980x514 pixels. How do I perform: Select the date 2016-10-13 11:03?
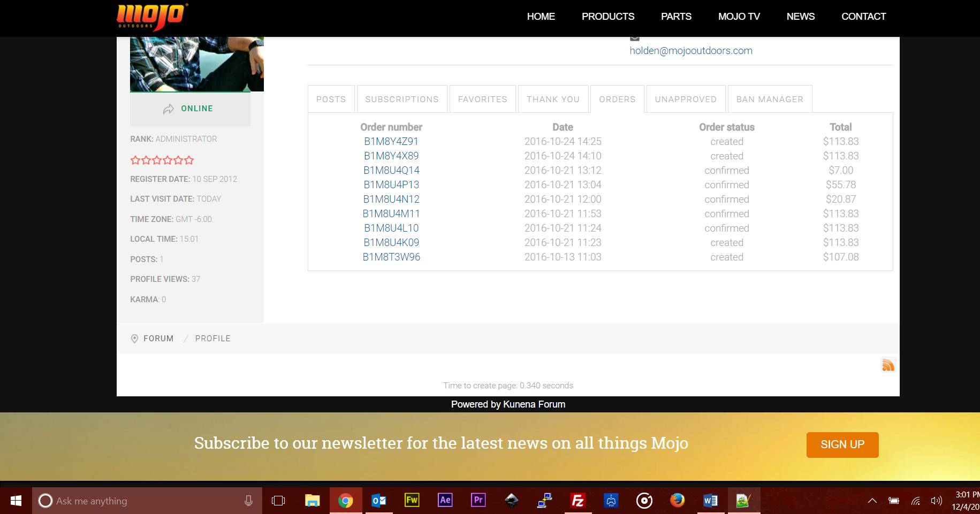click(x=563, y=257)
